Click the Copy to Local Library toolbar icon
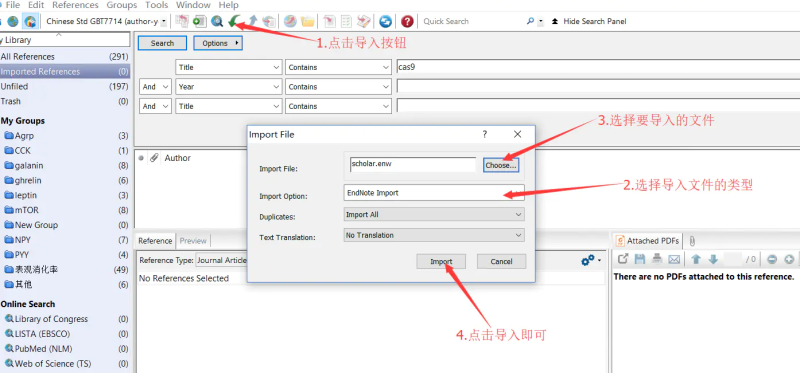 point(182,21)
